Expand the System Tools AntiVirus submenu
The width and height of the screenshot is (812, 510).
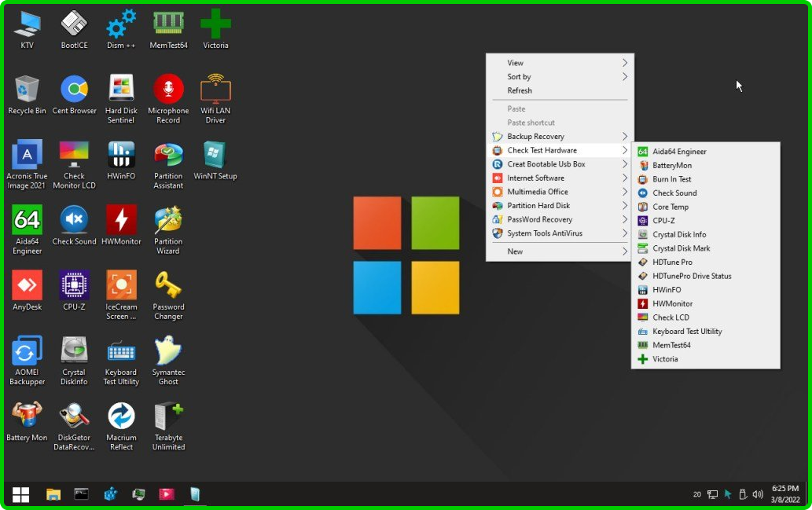pyautogui.click(x=560, y=233)
